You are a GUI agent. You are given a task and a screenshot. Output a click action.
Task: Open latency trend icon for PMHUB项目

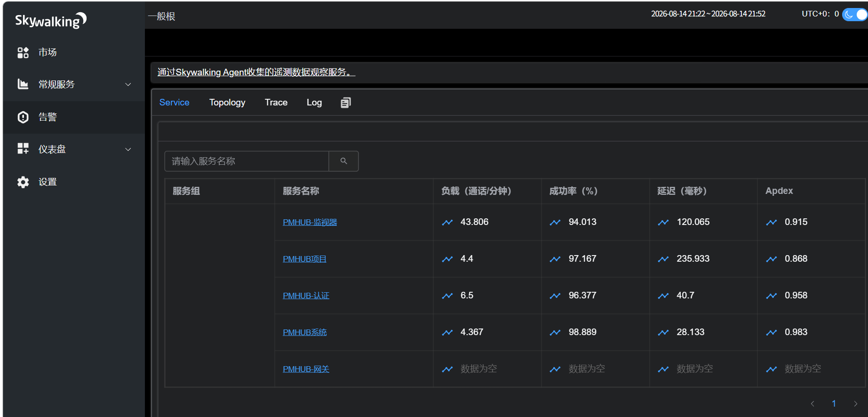click(x=663, y=259)
